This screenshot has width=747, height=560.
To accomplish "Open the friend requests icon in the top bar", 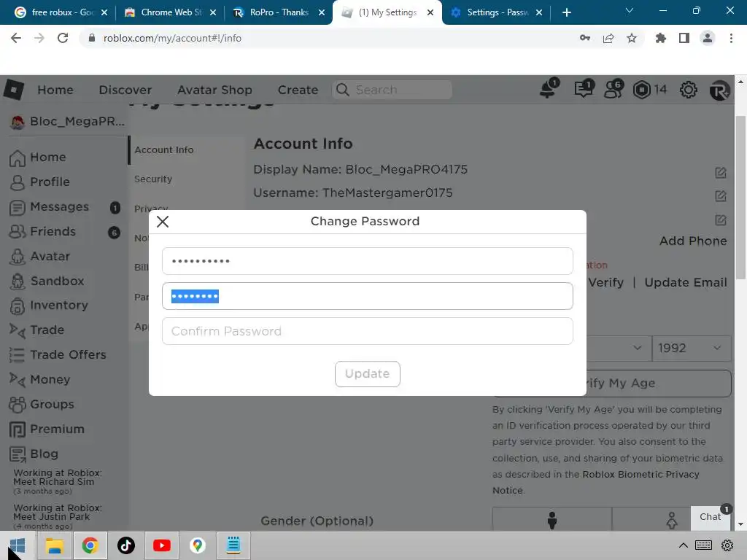I will pos(613,89).
